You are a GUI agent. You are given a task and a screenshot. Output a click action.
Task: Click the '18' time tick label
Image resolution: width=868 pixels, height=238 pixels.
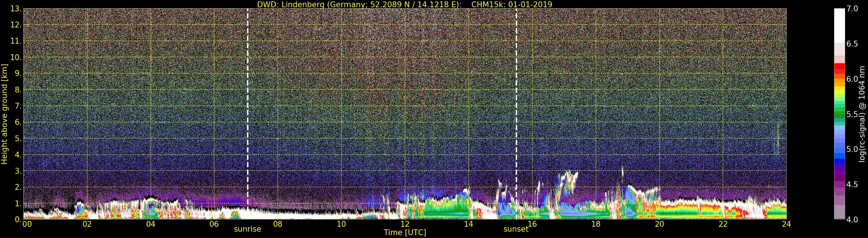click(596, 224)
